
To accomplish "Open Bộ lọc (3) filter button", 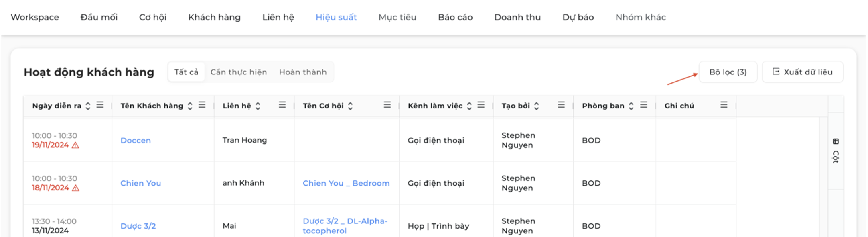I will [728, 72].
